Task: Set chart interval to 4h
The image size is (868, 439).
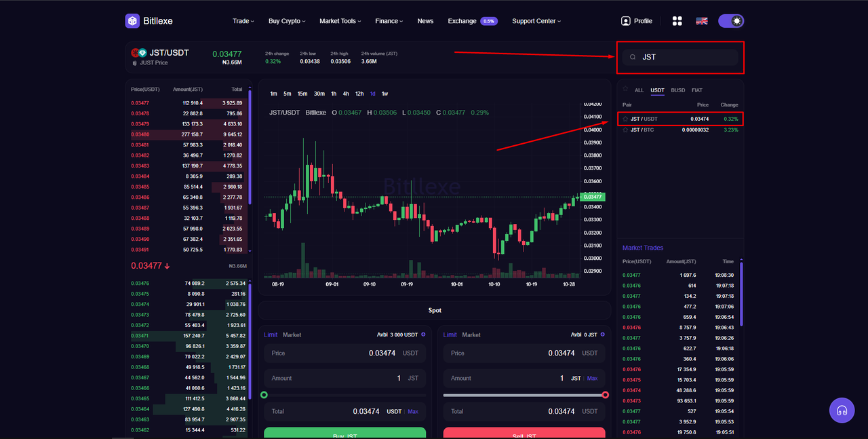Action: [x=346, y=94]
